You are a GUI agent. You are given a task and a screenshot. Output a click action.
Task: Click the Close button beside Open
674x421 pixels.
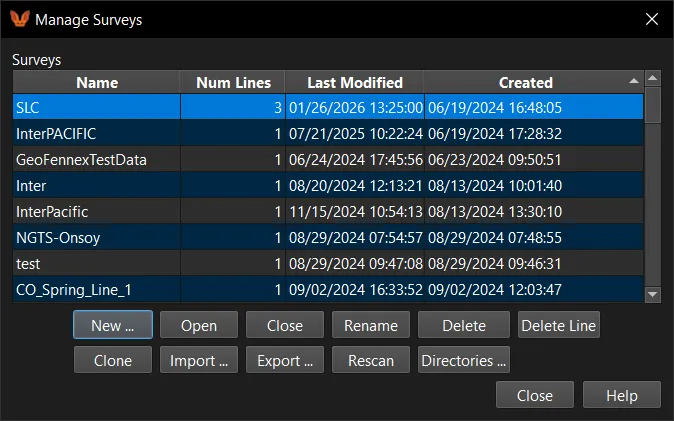coord(285,325)
